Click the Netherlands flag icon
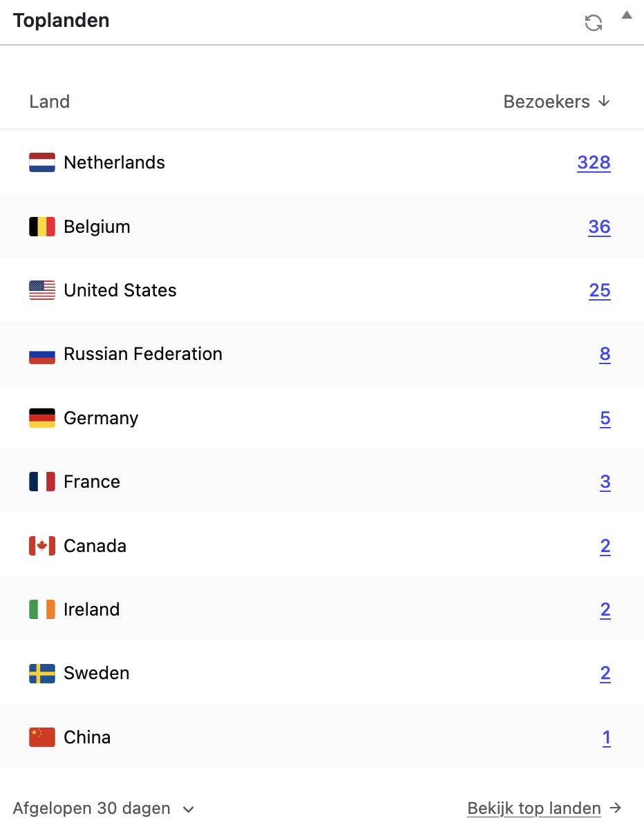The height and width of the screenshot is (836, 644). coord(42,162)
